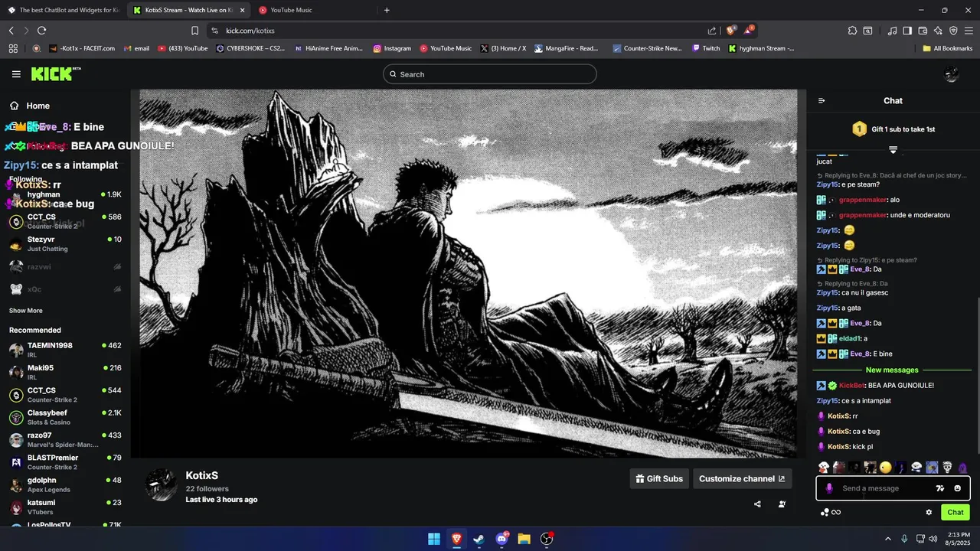Share the KotixS channel
Screen dimensions: 980x551
[x=757, y=504]
